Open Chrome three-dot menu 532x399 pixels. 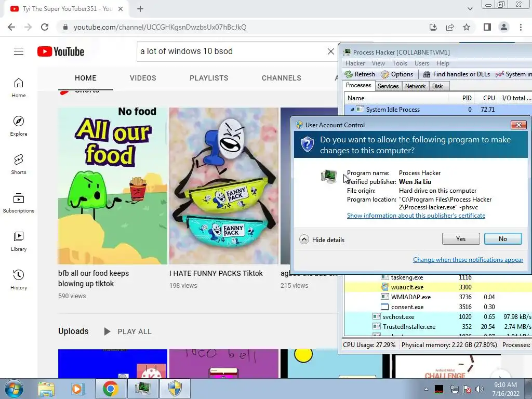pos(521,27)
